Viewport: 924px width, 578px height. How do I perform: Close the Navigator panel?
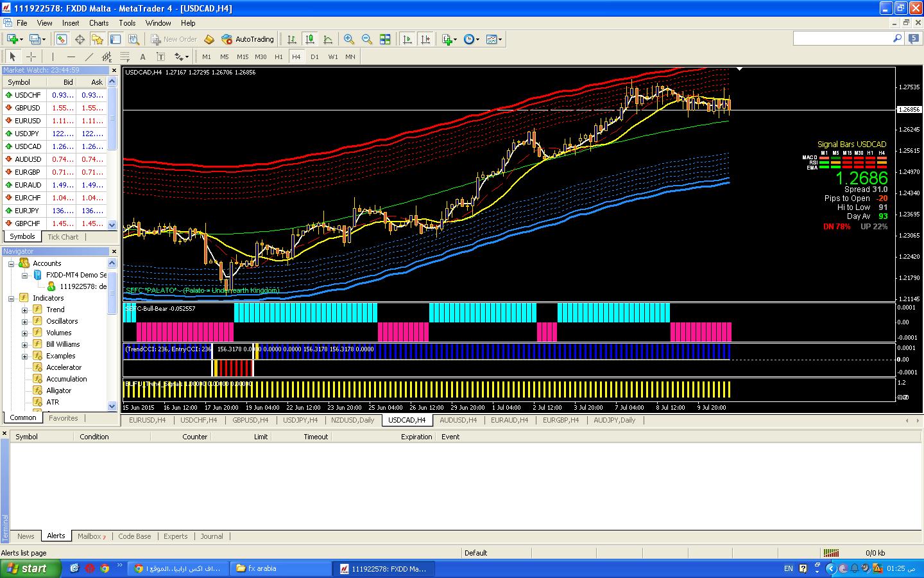click(x=114, y=251)
